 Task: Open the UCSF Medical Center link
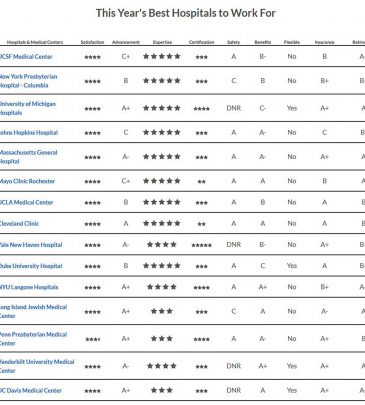pyautogui.click(x=26, y=57)
